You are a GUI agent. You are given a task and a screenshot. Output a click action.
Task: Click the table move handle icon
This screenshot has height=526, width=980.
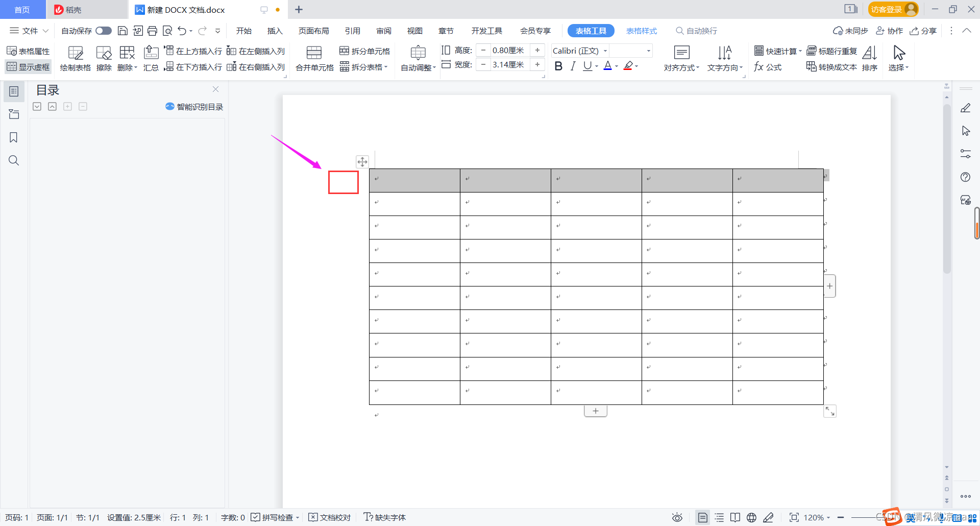362,162
